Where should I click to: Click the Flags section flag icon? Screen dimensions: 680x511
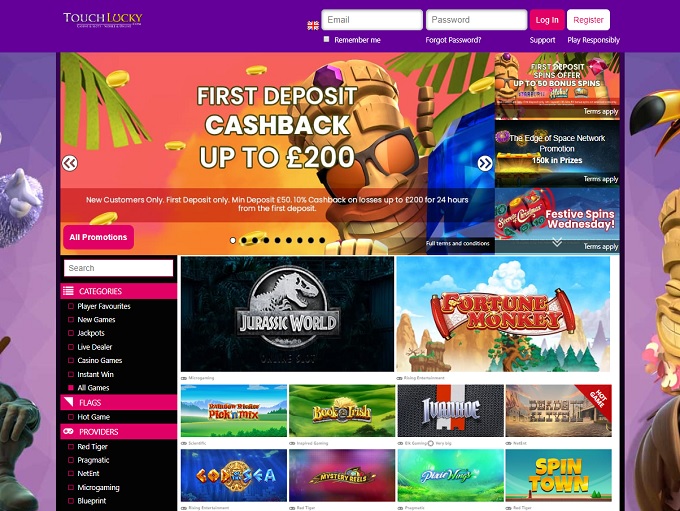(69, 402)
